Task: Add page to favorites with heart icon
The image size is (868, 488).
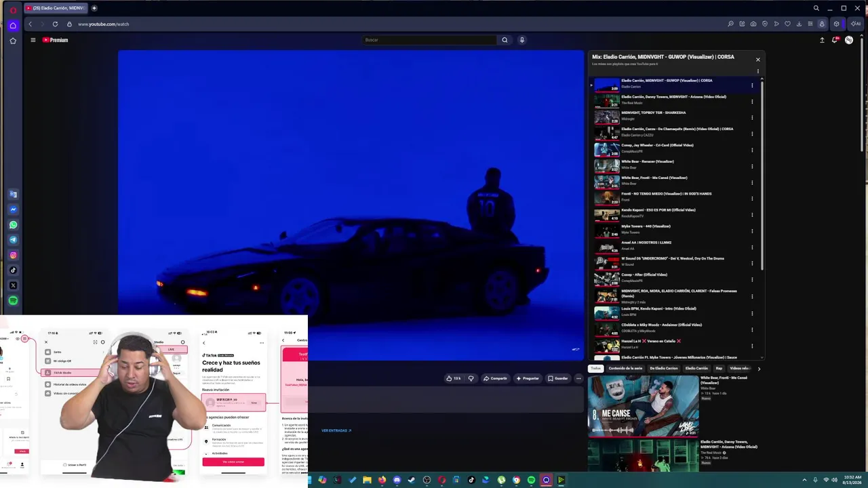Action: pos(787,24)
